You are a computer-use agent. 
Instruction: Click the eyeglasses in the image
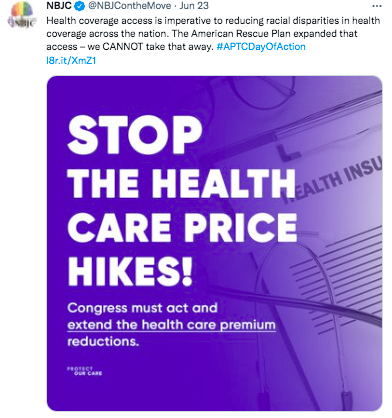point(260,92)
